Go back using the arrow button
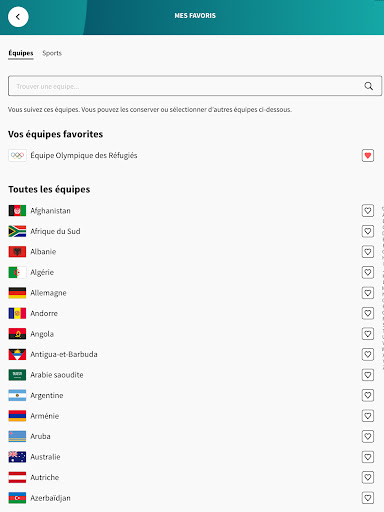 coord(18,17)
